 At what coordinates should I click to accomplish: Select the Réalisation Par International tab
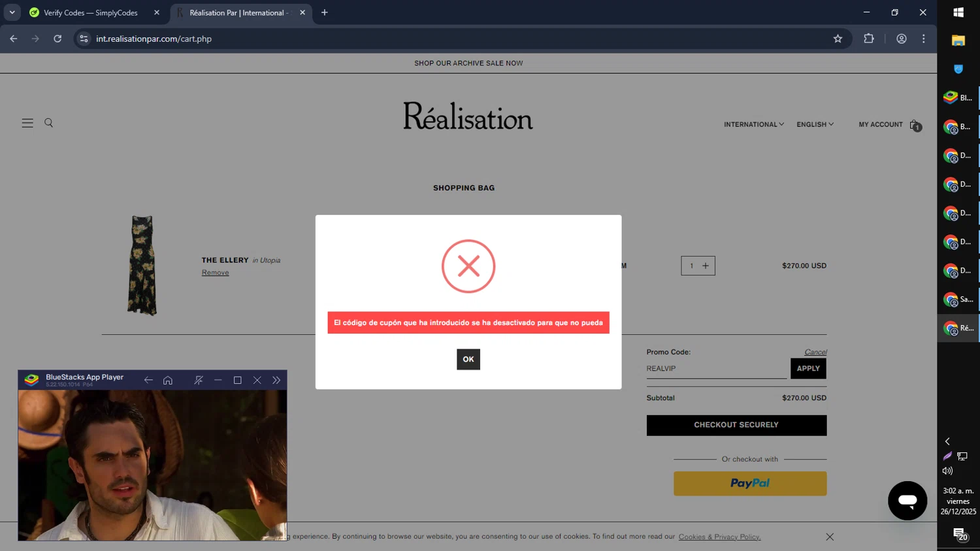point(238,12)
